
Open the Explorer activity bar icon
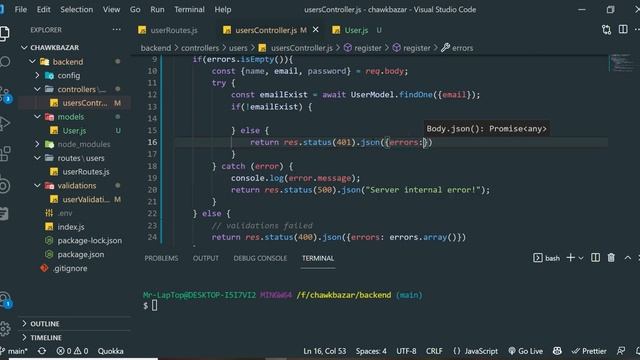(4, 33)
